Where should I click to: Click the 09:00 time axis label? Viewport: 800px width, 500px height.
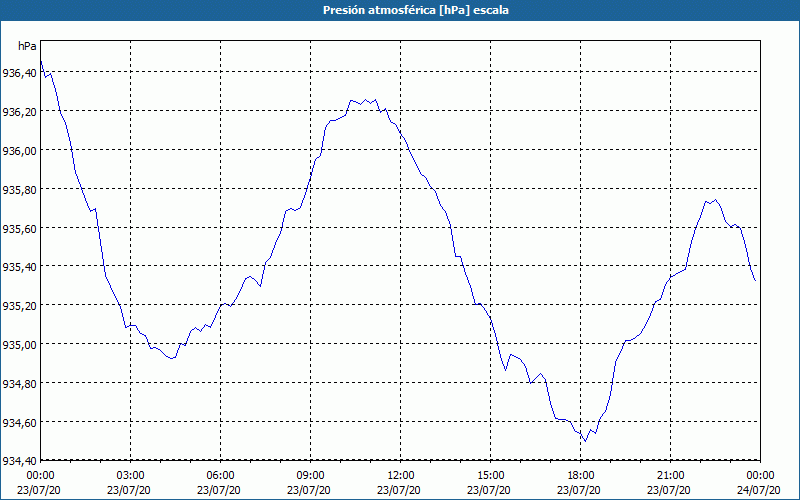pyautogui.click(x=310, y=476)
